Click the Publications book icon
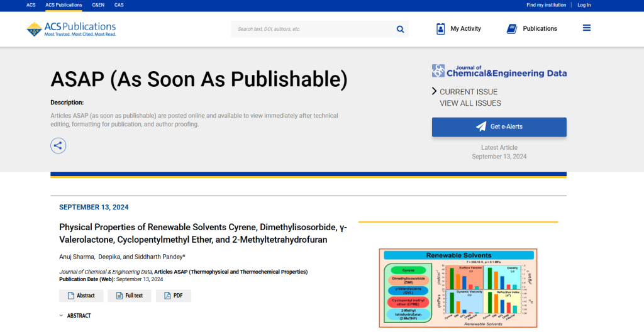Viewport: 644px width, 334px height. tap(512, 29)
